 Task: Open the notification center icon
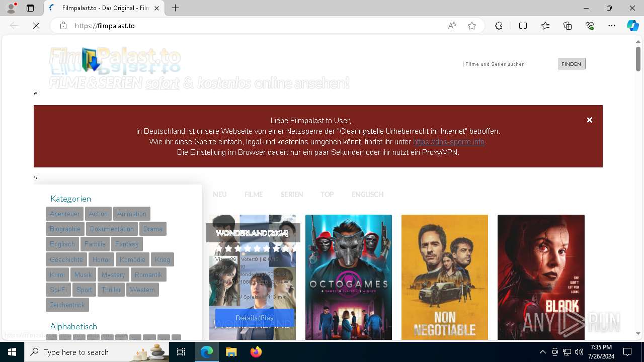click(627, 352)
